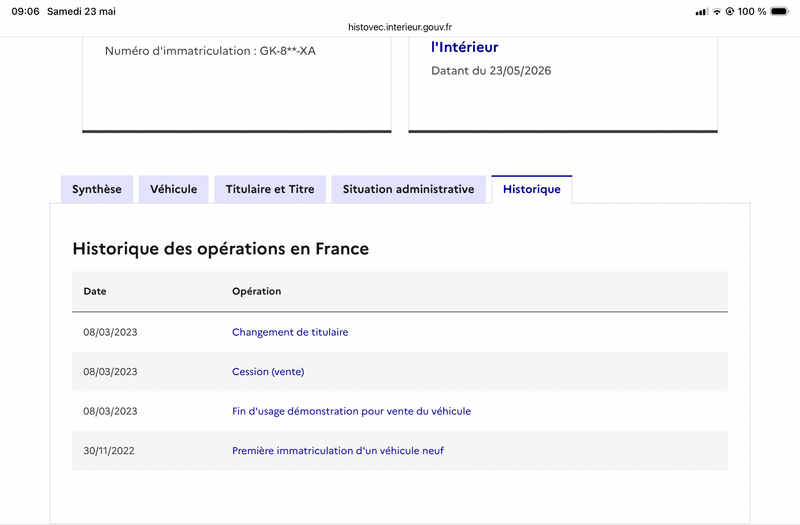
Task: Click the Numéro d'immatriculation GK-8**-XA text
Action: click(x=210, y=51)
